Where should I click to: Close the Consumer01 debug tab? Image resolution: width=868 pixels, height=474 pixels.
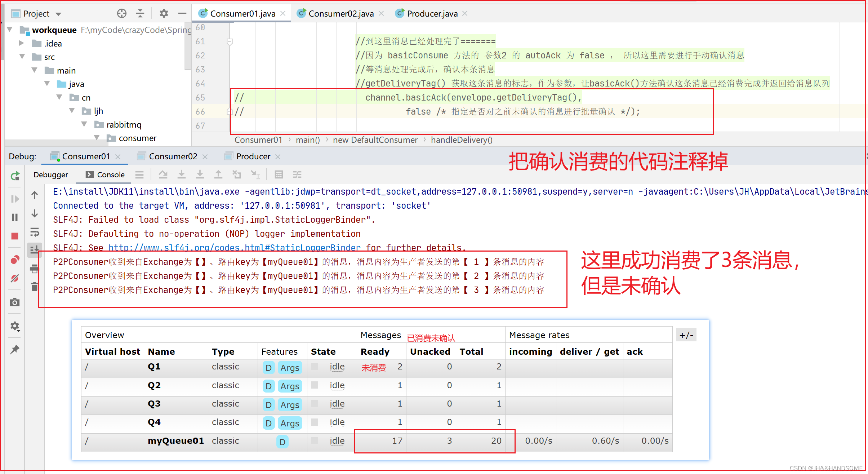(118, 157)
